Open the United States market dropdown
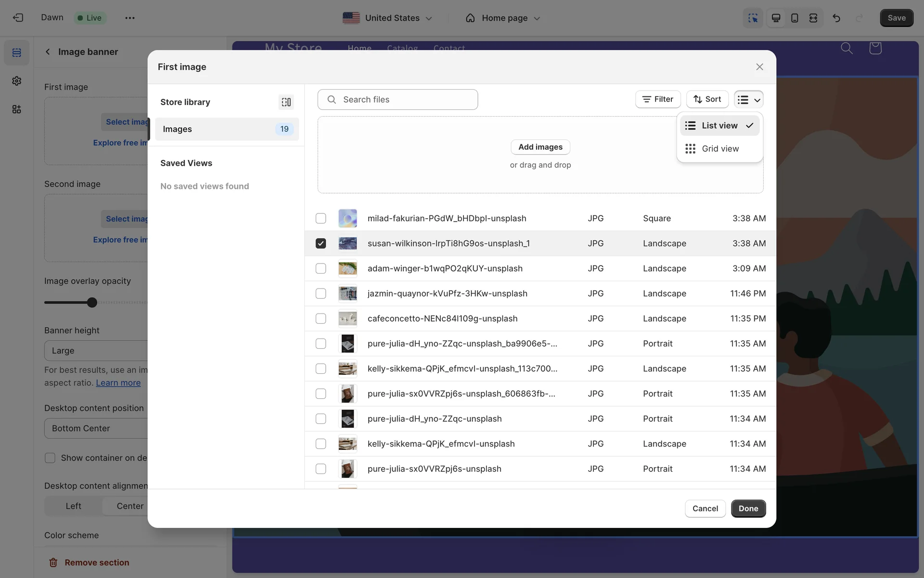The image size is (924, 578). click(387, 18)
